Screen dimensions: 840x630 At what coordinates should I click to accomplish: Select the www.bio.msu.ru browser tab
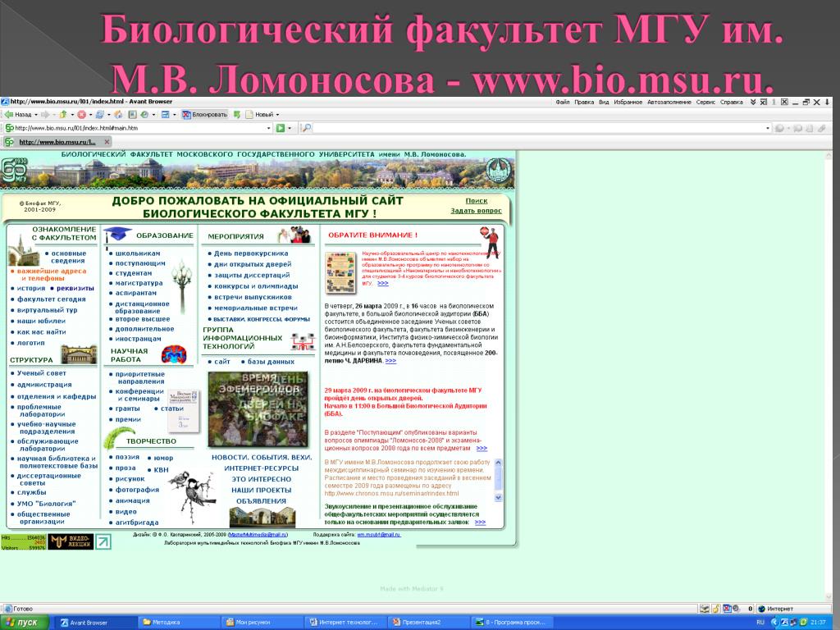[56, 142]
